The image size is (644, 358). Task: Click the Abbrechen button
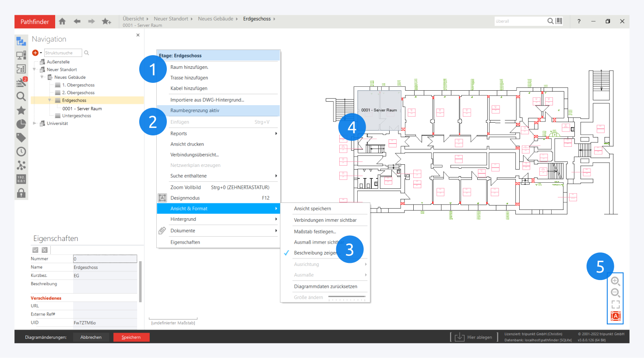[91, 337]
